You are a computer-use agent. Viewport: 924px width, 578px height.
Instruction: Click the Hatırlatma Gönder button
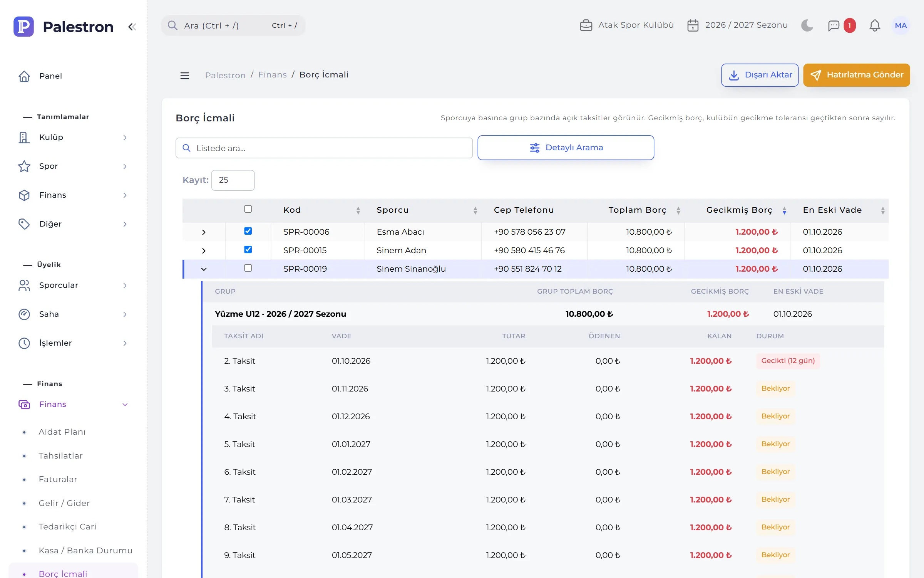coord(857,75)
